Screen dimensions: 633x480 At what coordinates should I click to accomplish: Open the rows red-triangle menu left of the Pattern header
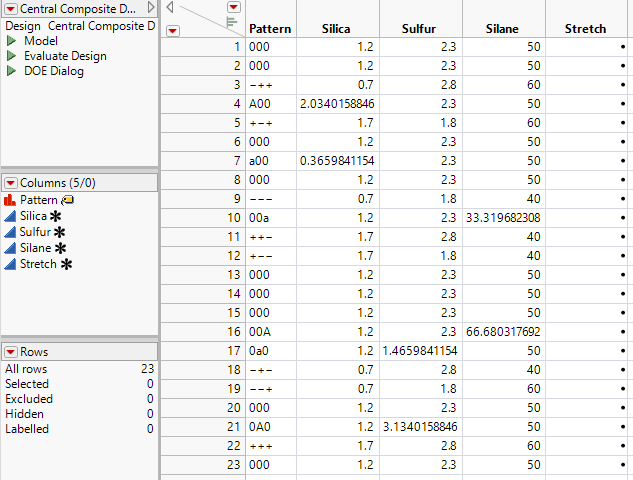pos(173,30)
